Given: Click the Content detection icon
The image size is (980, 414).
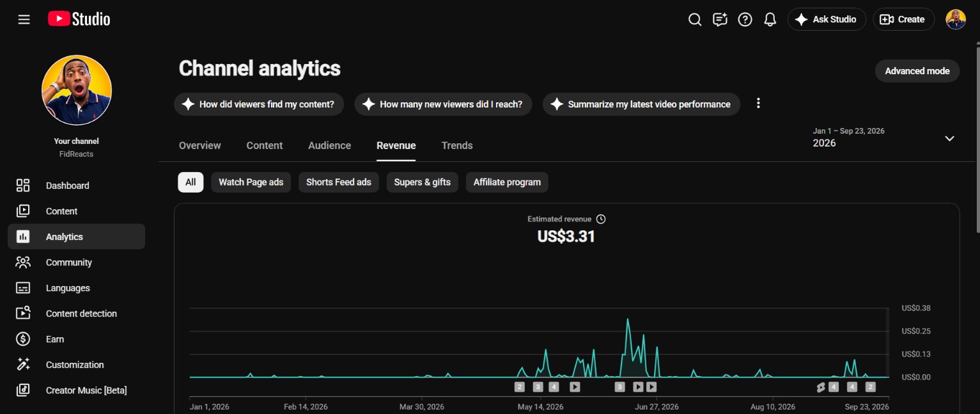Looking at the screenshot, I should [x=23, y=314].
